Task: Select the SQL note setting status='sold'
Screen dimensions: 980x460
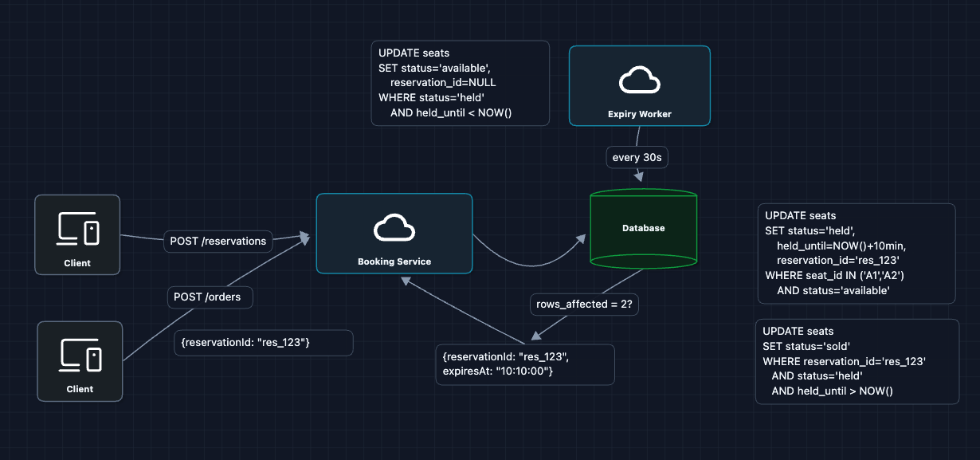Action: 857,361
